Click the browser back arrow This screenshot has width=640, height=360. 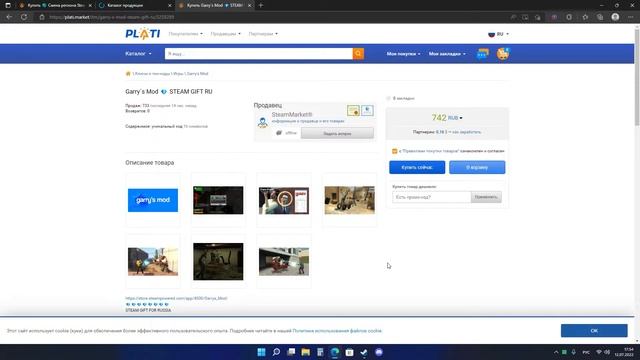[9, 17]
